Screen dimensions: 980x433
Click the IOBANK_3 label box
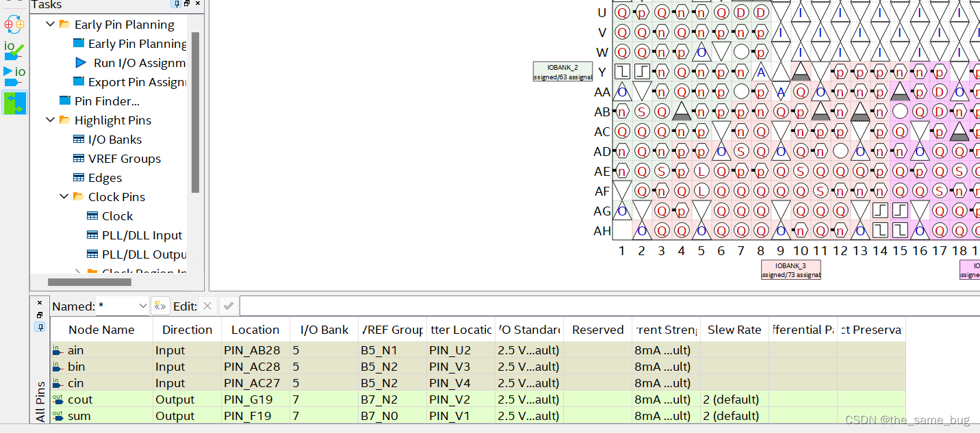pyautogui.click(x=790, y=270)
